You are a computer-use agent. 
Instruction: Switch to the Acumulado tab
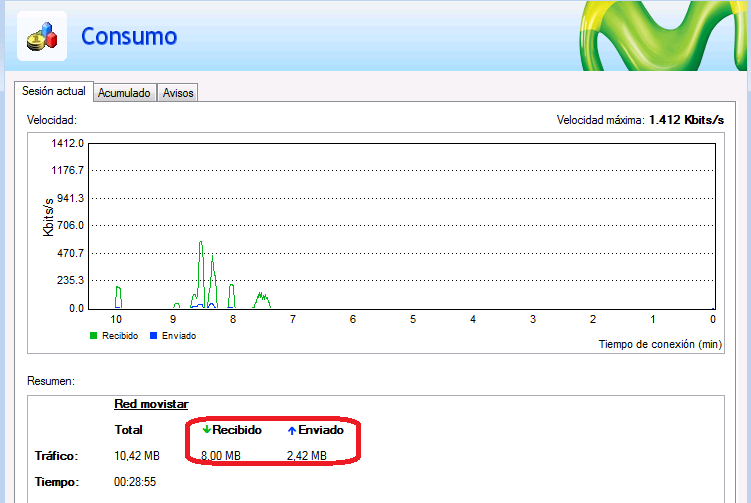124,93
